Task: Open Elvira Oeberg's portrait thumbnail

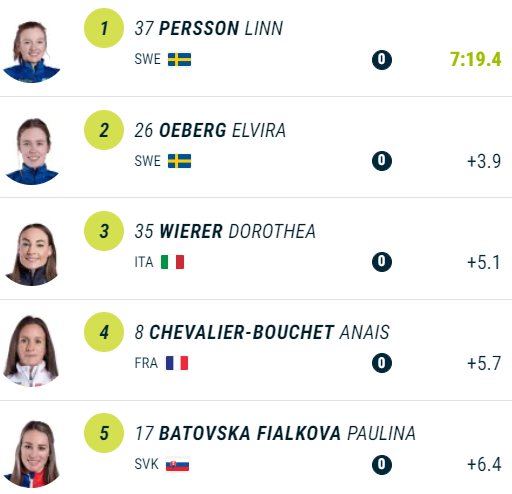Action: click(32, 152)
